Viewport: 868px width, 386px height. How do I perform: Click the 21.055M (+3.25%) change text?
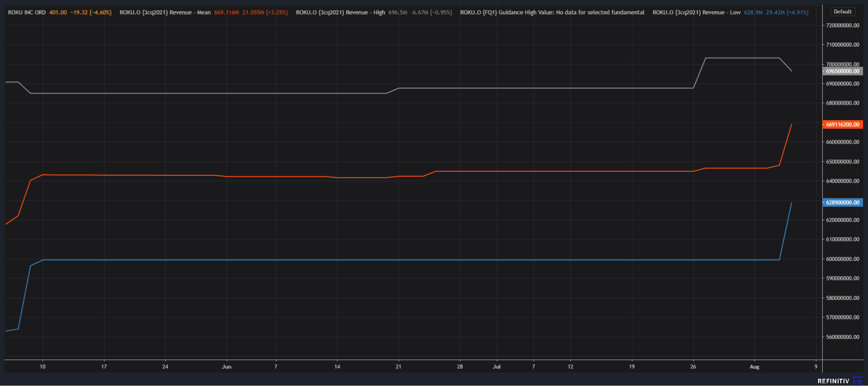click(265, 13)
